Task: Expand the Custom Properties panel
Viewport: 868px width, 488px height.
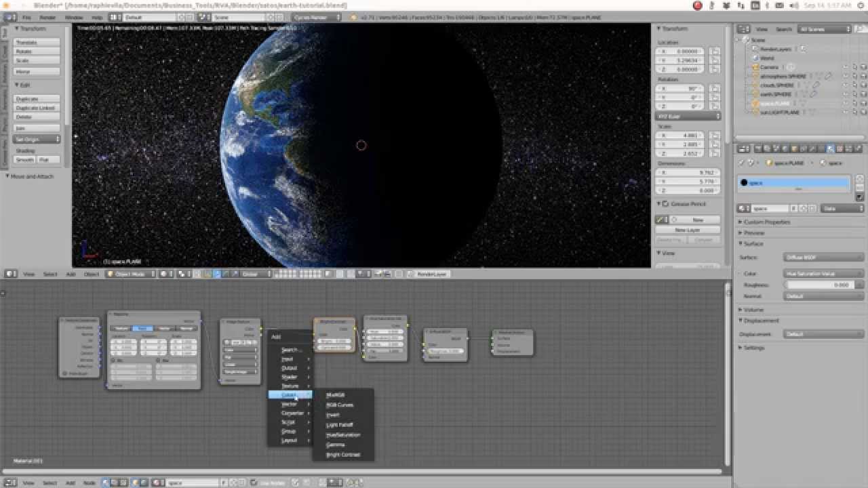Action: pos(766,222)
